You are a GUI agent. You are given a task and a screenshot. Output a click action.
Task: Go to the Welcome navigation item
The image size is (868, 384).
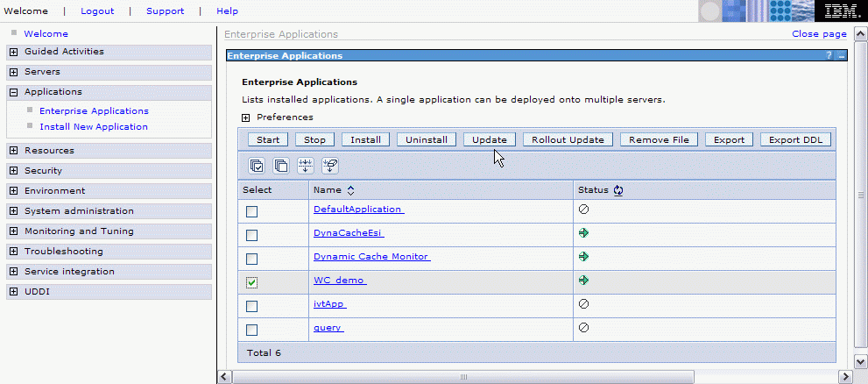coord(46,34)
